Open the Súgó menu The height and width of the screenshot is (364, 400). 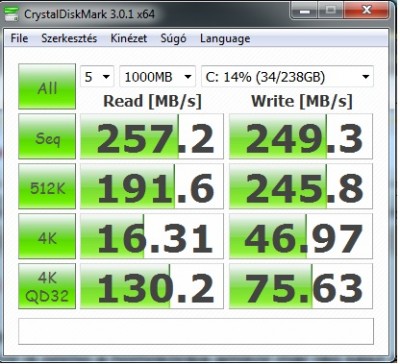click(173, 38)
